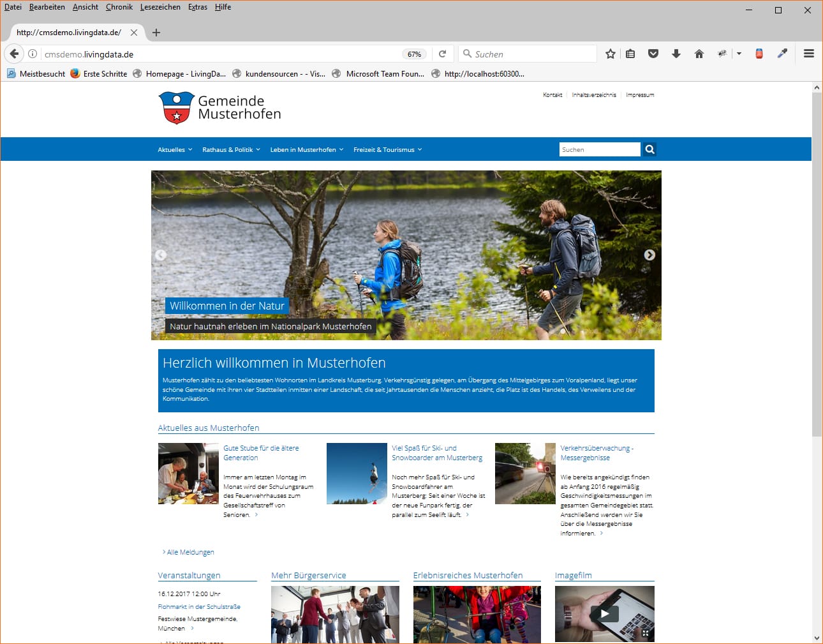Open article Viel Spaß für Ski- und Snowboarder
823x644 pixels.
(437, 453)
